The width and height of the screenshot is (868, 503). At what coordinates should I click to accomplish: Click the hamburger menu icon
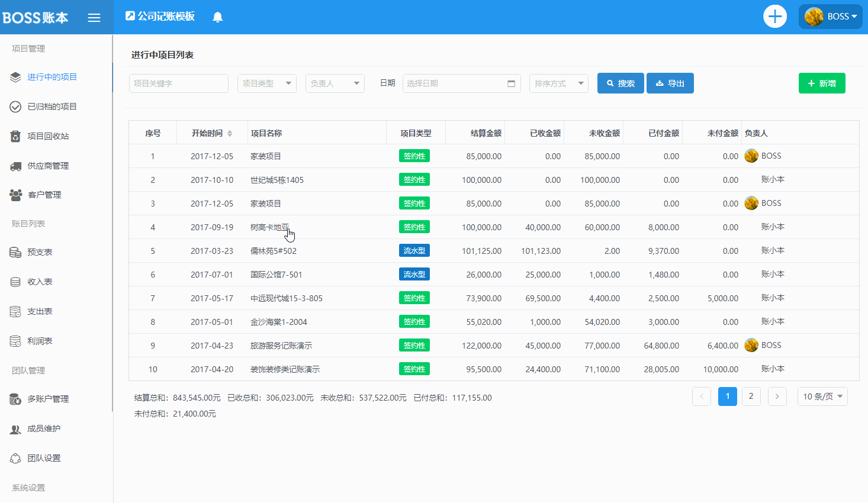tap(94, 18)
